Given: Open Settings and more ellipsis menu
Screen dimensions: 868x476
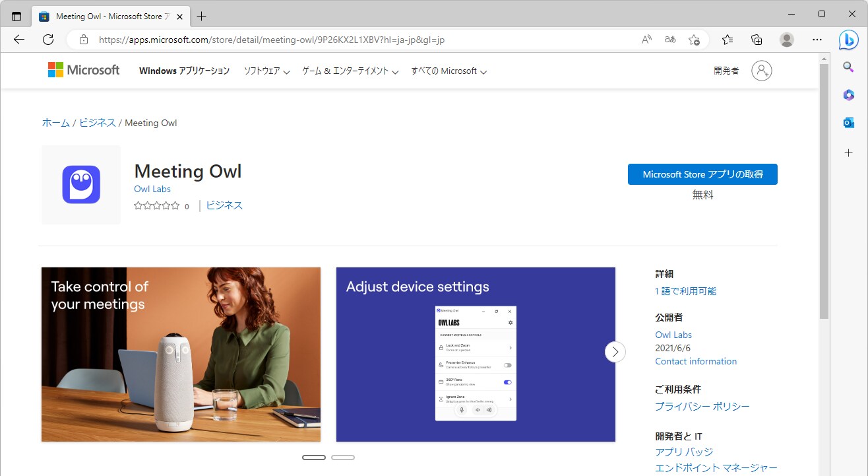Looking at the screenshot, I should point(817,40).
